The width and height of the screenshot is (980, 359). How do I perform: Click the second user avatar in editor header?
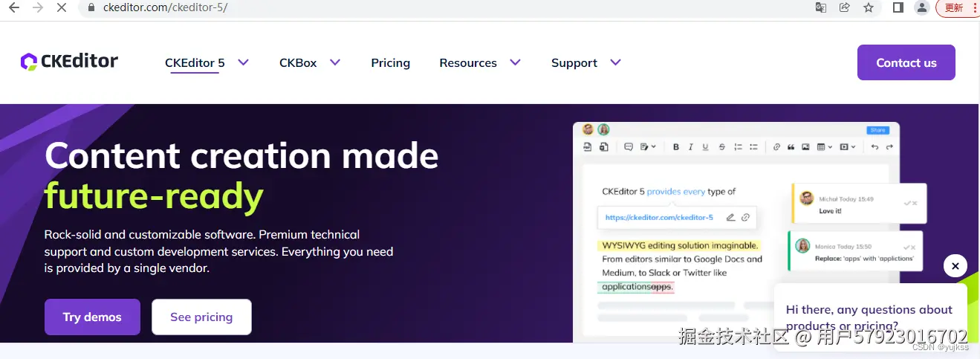point(603,129)
